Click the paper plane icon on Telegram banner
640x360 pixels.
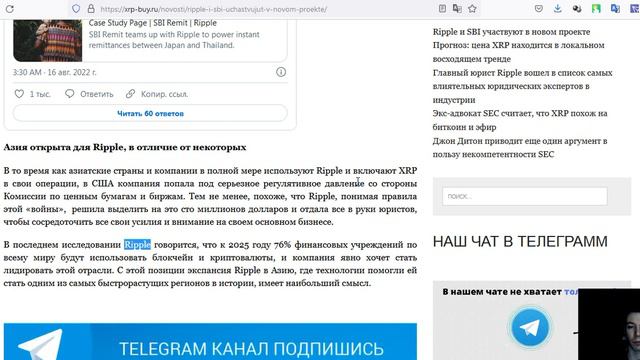click(40, 345)
